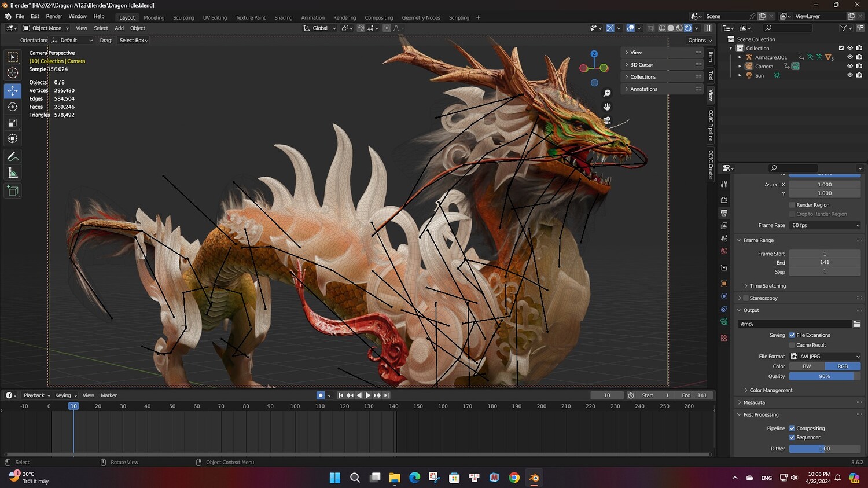
Task: Open the File Format dropdown
Action: (x=825, y=357)
